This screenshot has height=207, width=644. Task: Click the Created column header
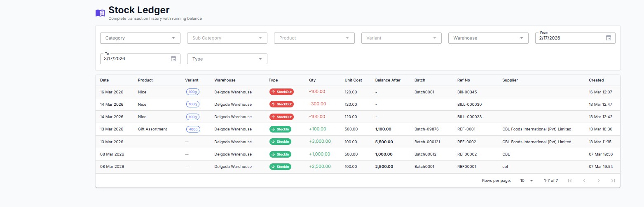tap(596, 80)
